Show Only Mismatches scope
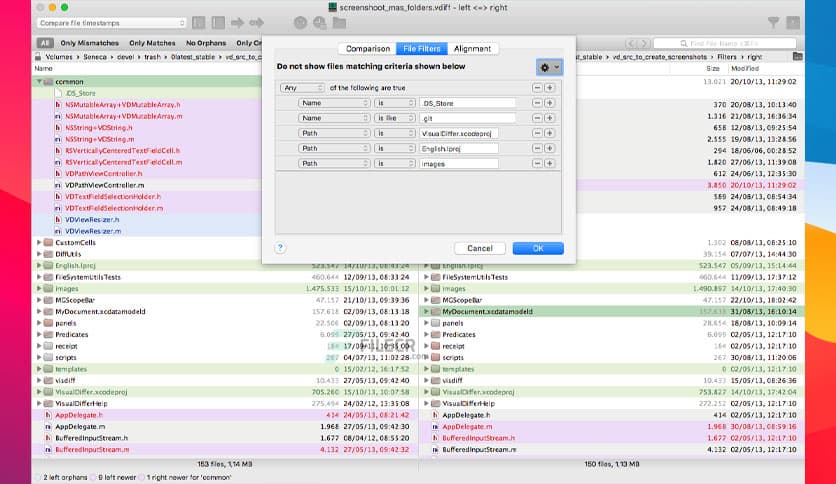This screenshot has height=484, width=836. pyautogui.click(x=90, y=43)
